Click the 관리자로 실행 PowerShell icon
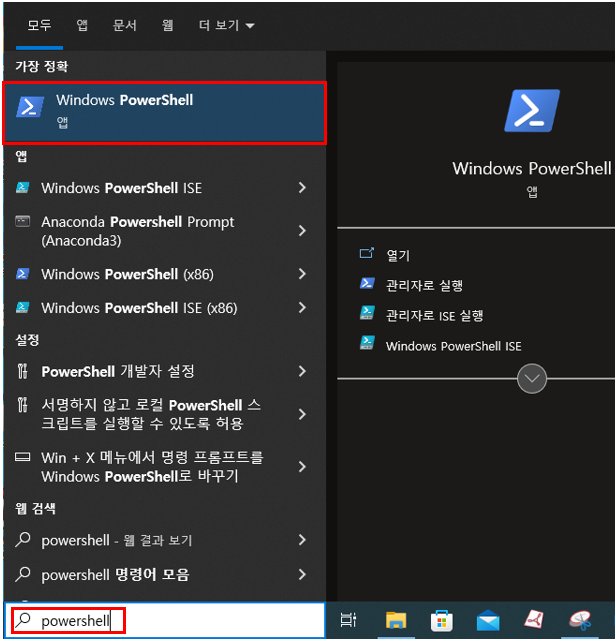 tap(367, 283)
